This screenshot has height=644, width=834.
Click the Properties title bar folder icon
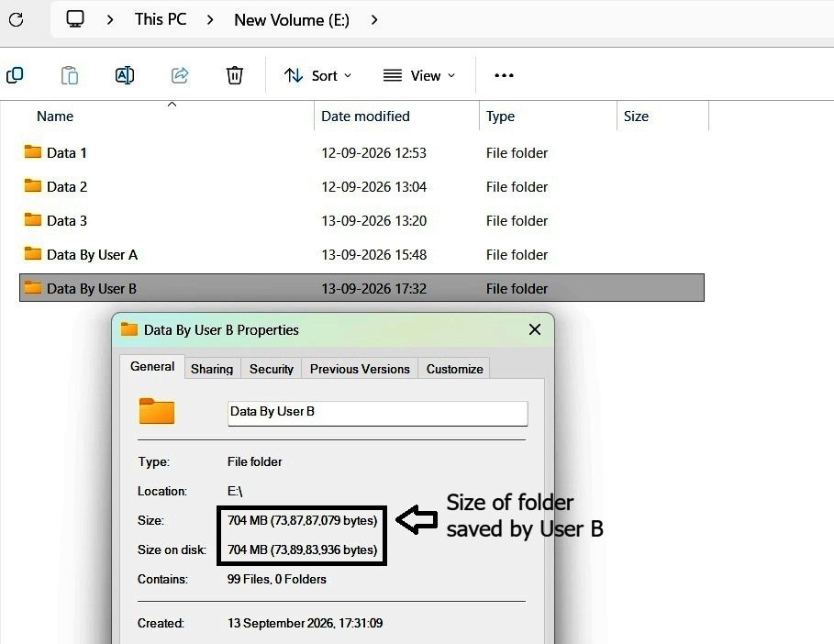click(129, 329)
